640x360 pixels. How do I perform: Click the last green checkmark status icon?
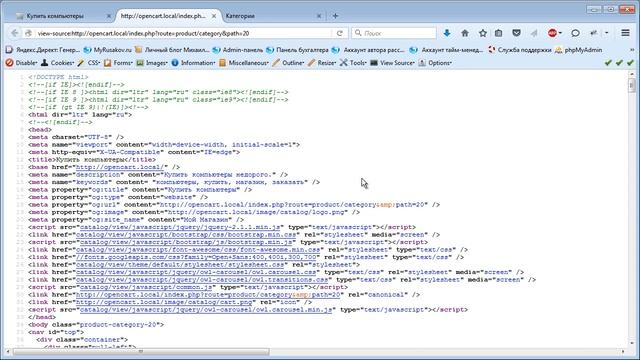(x=630, y=63)
